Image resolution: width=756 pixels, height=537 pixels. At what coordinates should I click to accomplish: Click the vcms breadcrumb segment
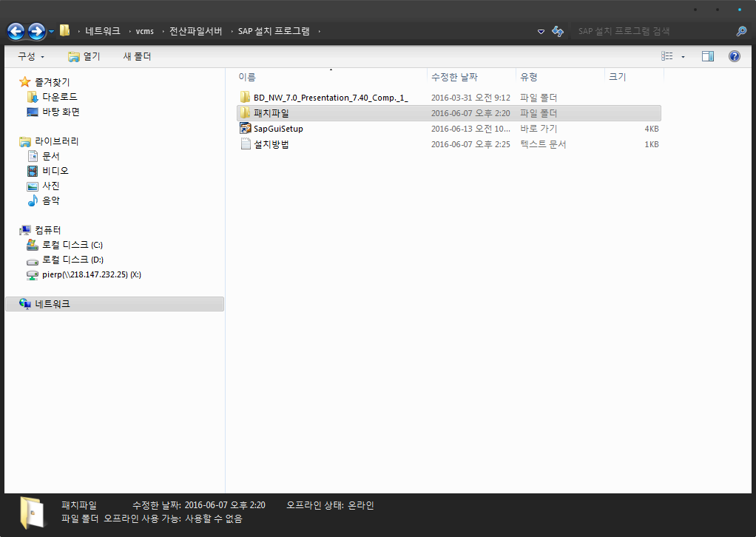[x=144, y=31]
